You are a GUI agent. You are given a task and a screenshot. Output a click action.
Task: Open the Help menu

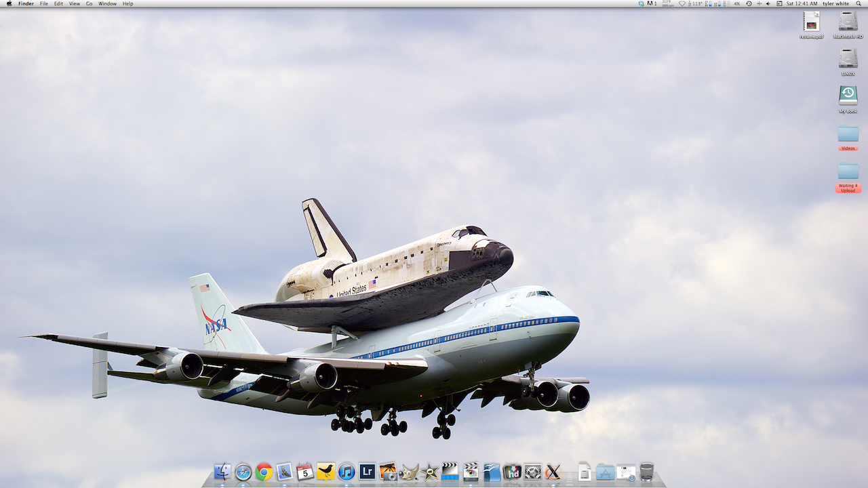point(127,3)
